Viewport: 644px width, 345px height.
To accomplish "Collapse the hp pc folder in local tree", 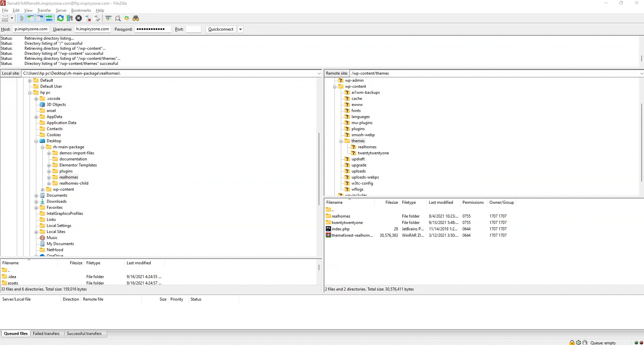I will (x=30, y=93).
